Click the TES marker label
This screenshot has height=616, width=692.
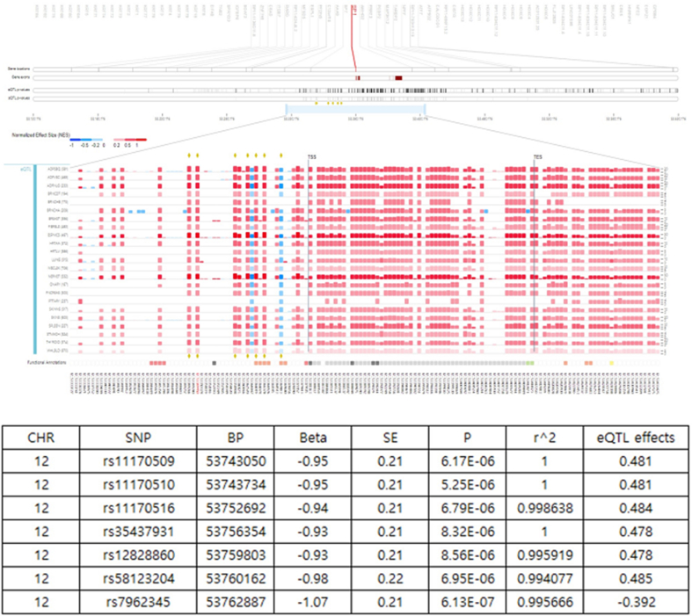tap(537, 157)
